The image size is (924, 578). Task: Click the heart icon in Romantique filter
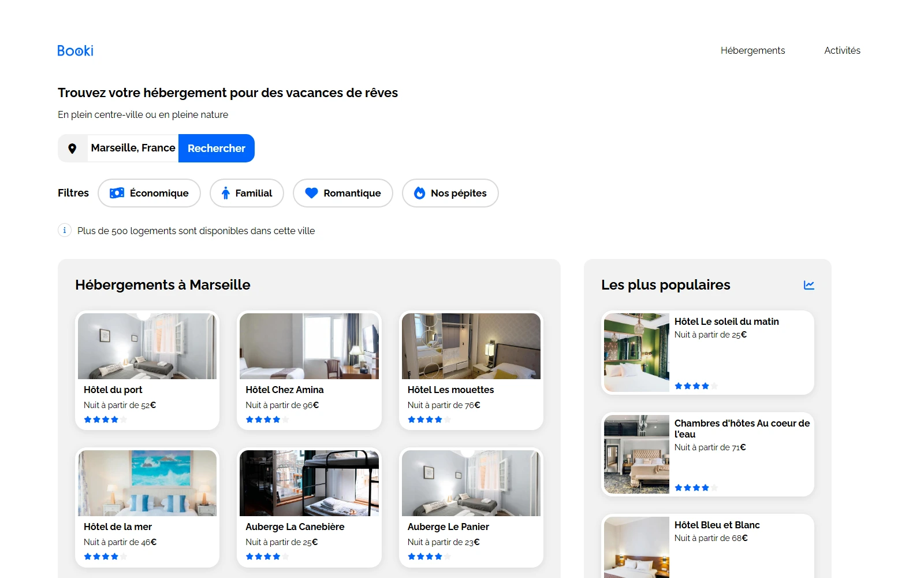click(311, 193)
